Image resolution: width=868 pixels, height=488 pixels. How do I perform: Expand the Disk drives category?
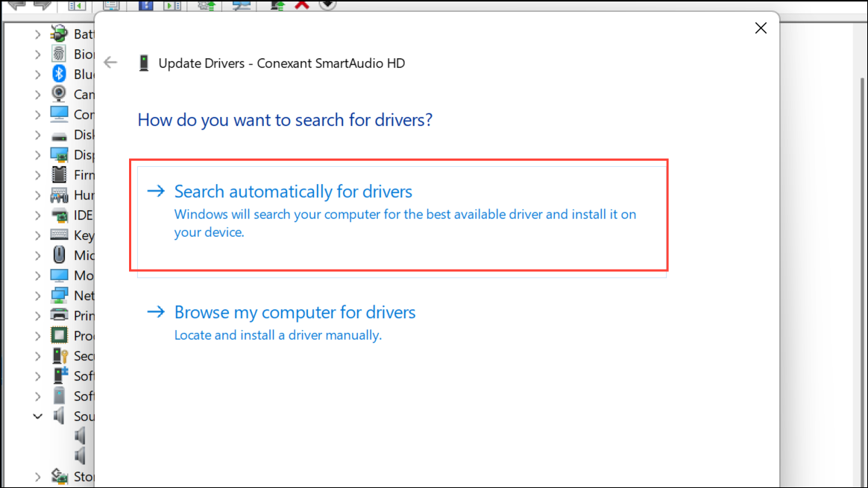[37, 135]
